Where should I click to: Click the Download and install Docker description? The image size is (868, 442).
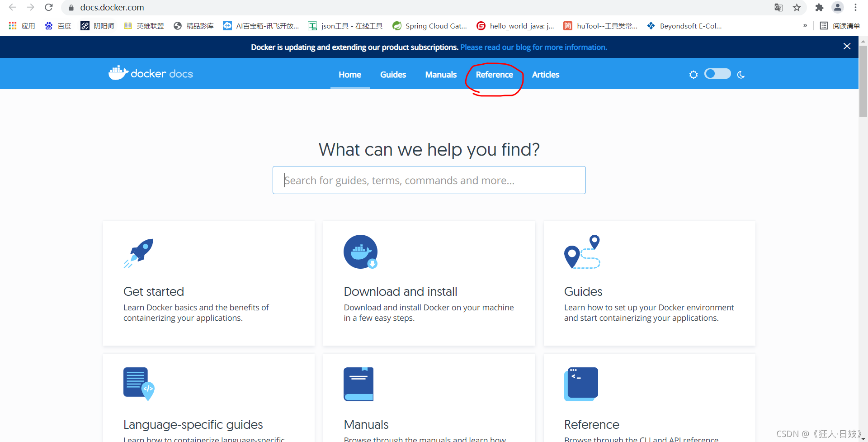[429, 313]
